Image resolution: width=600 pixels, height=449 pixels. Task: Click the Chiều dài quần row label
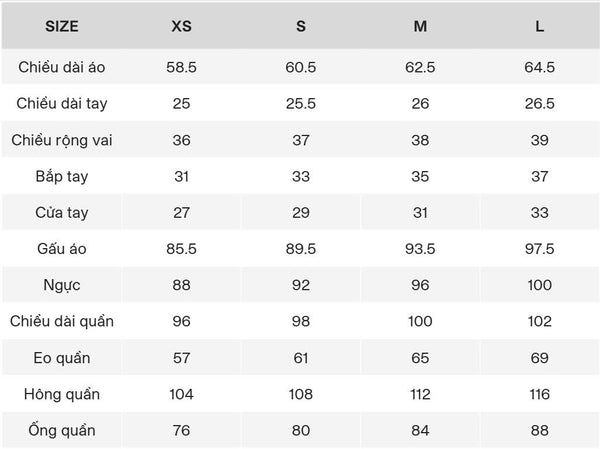coord(61,321)
